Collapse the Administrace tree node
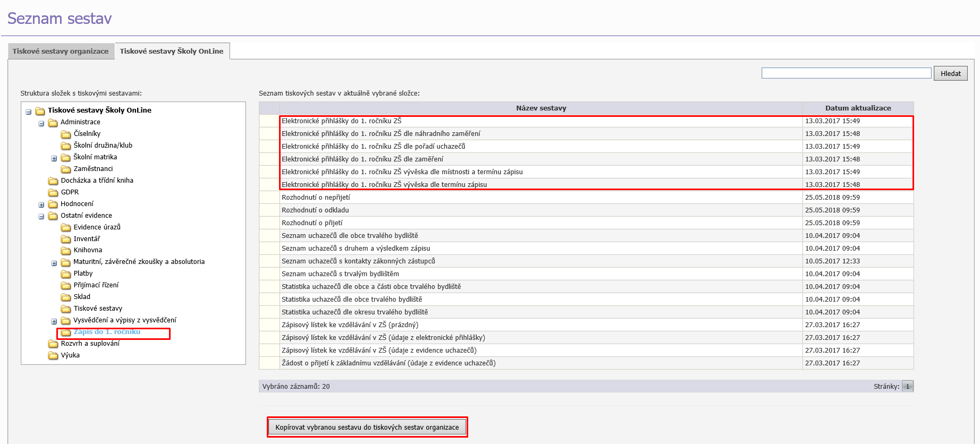This screenshot has height=444, width=980. click(41, 124)
